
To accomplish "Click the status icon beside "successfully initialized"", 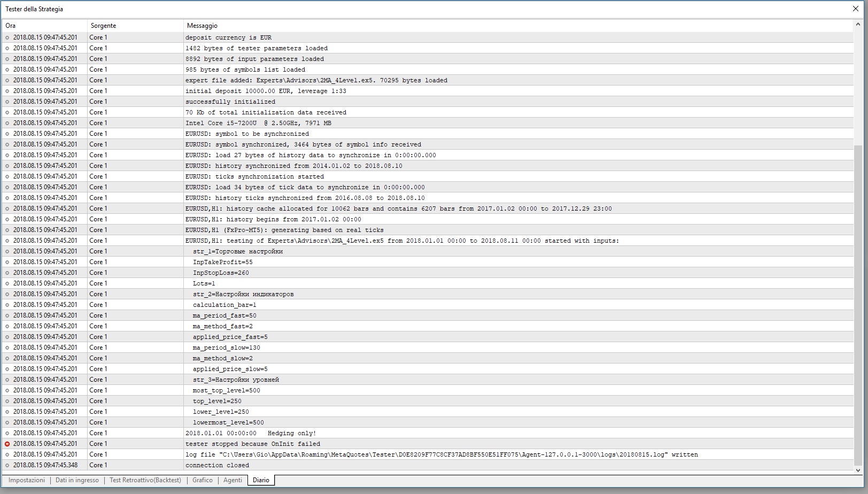I will tap(7, 102).
